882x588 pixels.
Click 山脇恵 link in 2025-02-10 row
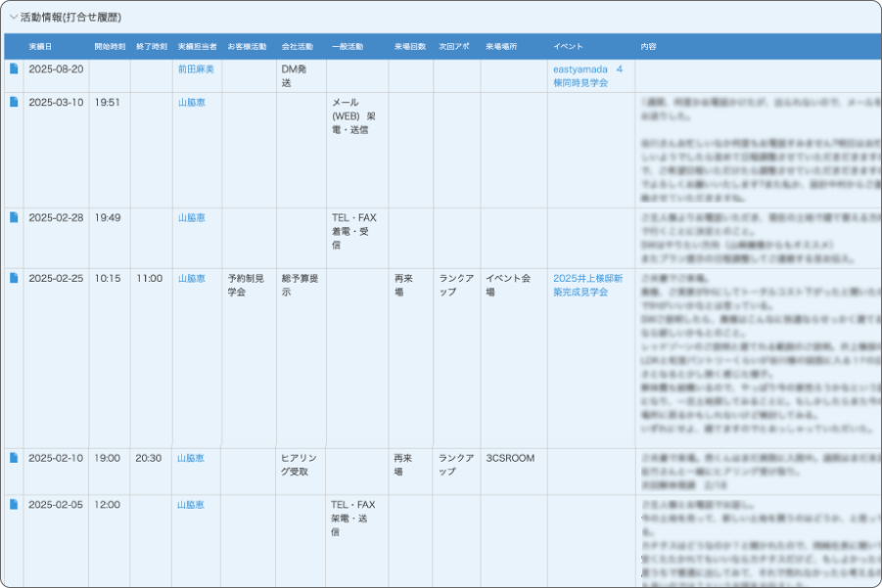click(x=191, y=458)
